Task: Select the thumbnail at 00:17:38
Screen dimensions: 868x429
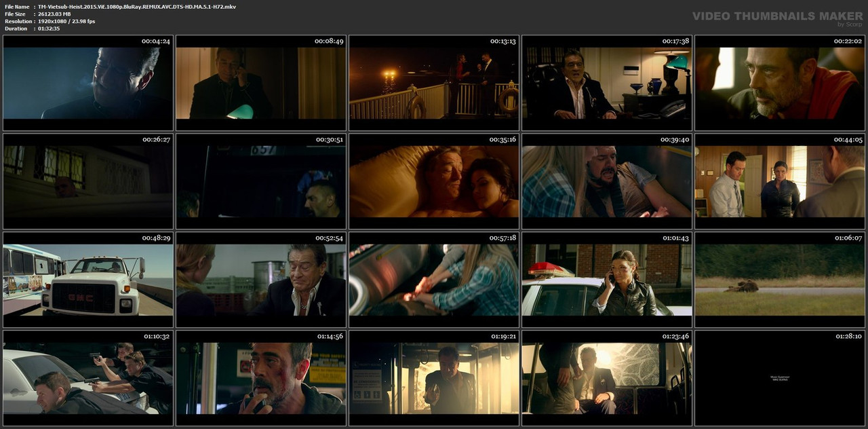Action: coord(607,83)
